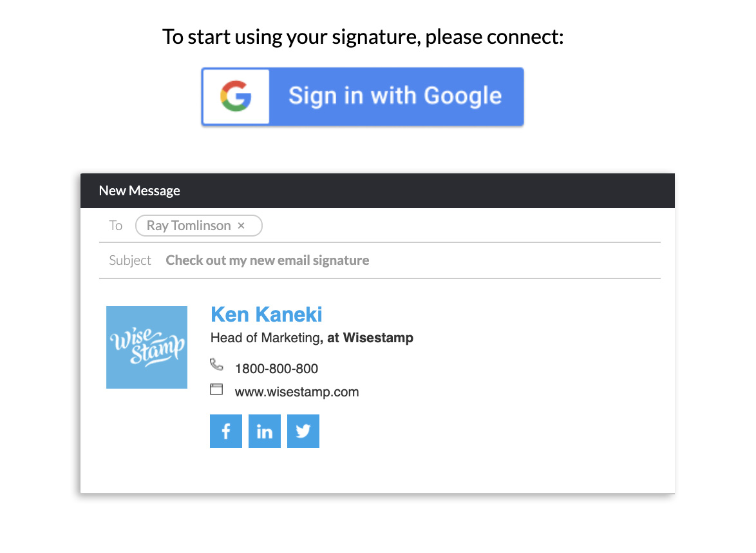Open the Facebook icon in the signature

click(225, 431)
